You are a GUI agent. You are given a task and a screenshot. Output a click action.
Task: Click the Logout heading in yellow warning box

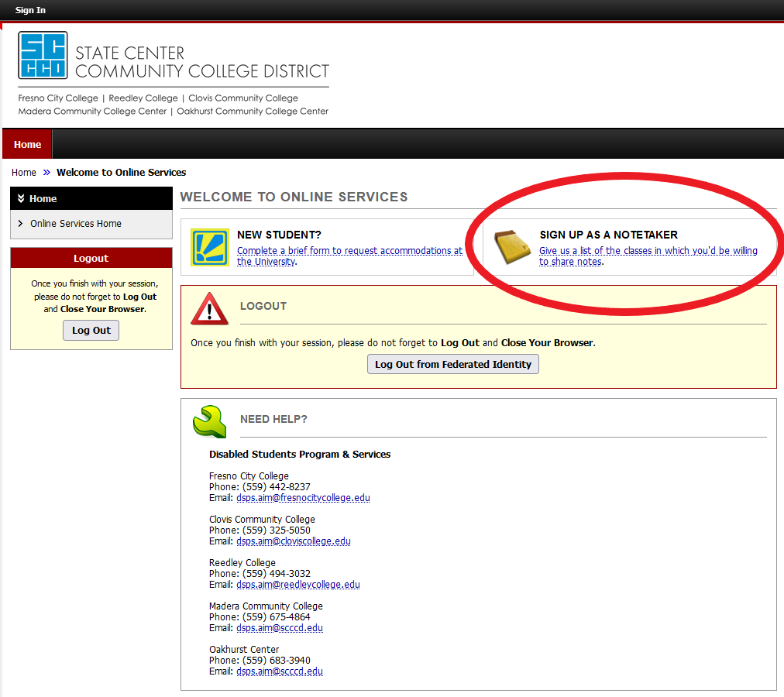tap(263, 306)
